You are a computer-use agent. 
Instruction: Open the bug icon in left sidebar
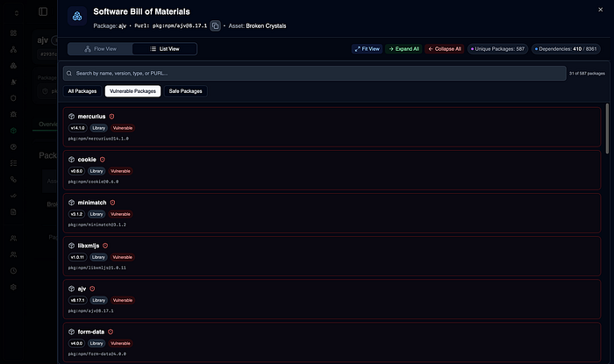(13, 114)
